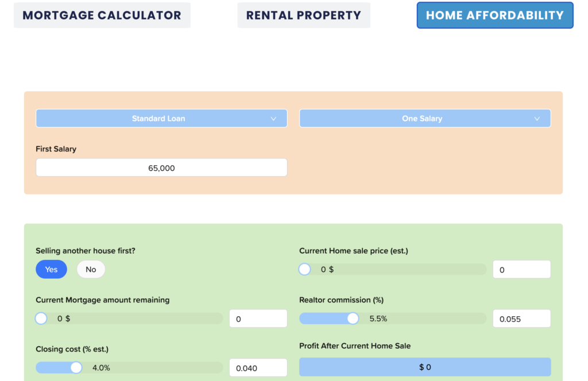The image size is (588, 381).
Task: Click the Realtor commission slider handle
Action: point(352,318)
